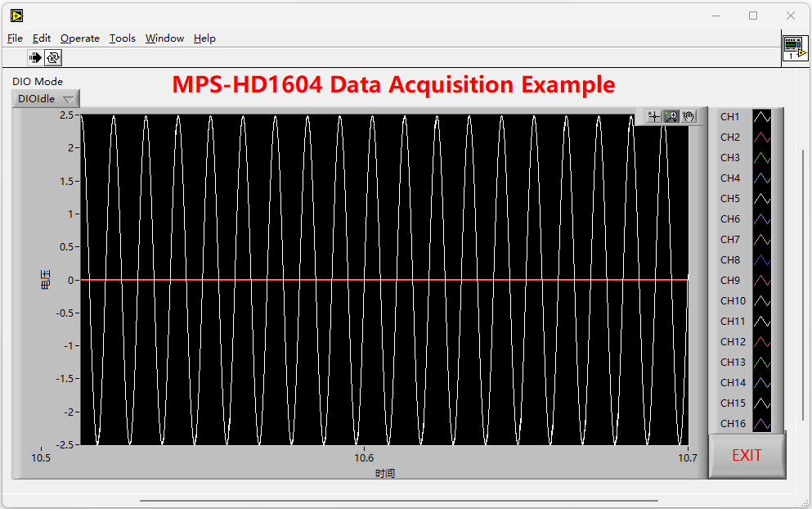Click the Run Continuously toolbar icon
The height and width of the screenshot is (509, 812).
(53, 58)
